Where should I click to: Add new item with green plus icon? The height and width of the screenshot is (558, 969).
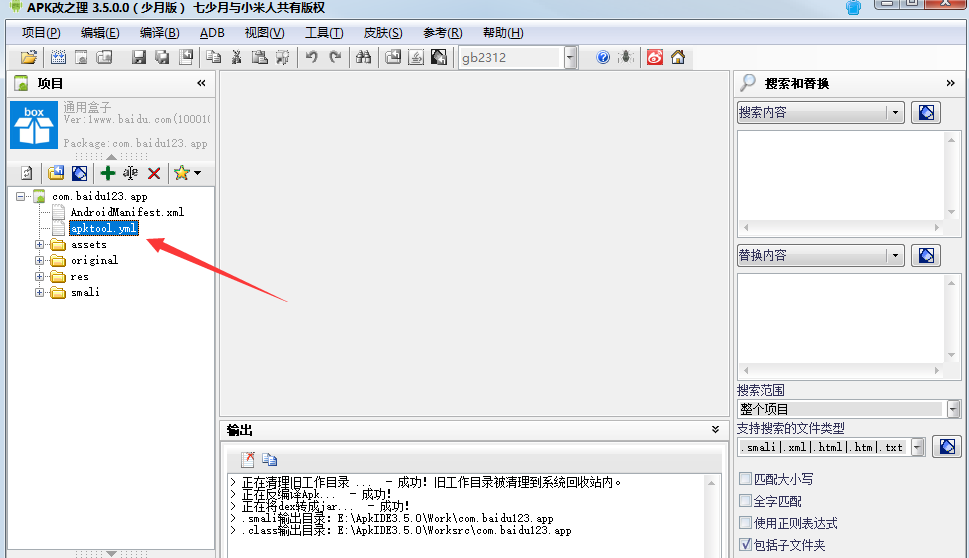tap(108, 173)
